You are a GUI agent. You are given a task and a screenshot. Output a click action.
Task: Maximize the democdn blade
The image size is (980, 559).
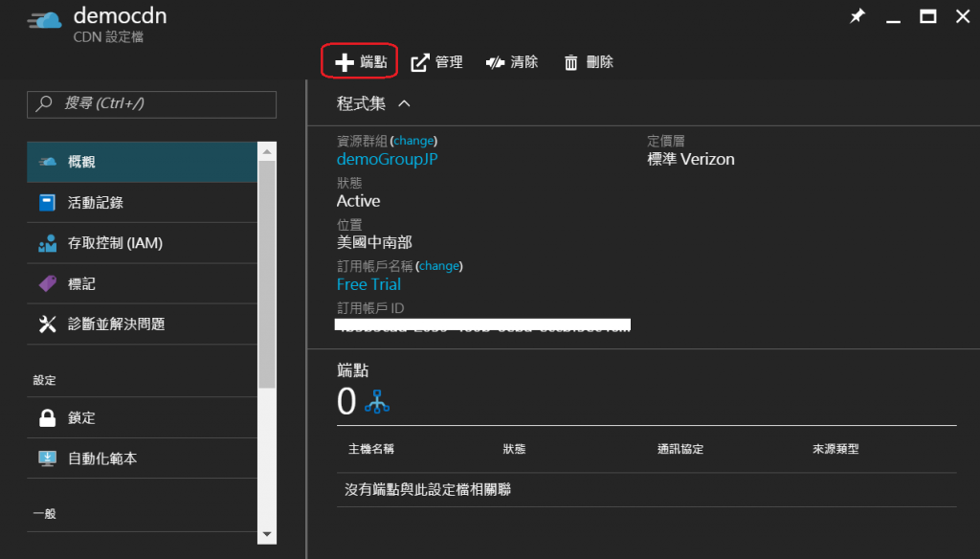click(x=928, y=16)
